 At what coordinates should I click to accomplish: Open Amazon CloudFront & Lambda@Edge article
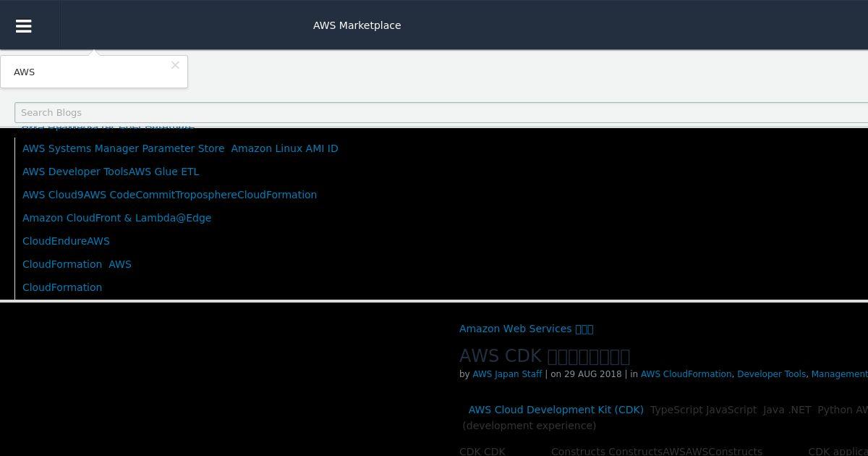point(116,218)
